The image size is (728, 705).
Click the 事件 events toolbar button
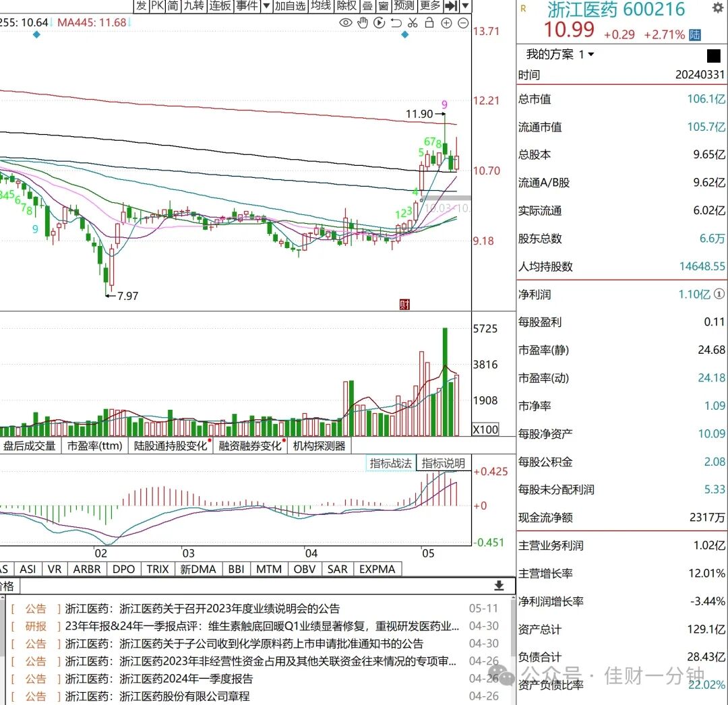pos(247,6)
